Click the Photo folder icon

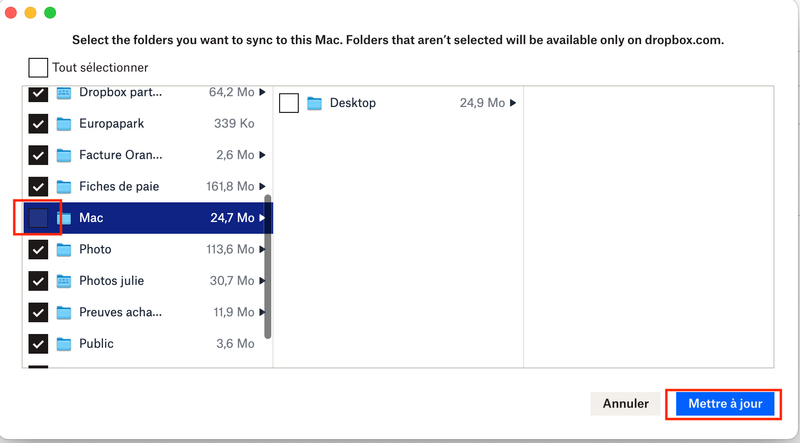(x=64, y=249)
